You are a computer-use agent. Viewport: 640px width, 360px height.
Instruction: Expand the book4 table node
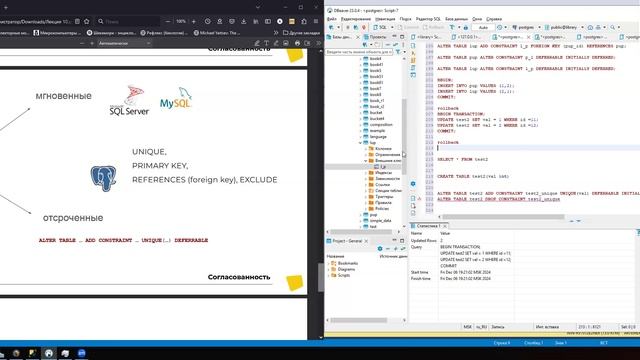361,58
